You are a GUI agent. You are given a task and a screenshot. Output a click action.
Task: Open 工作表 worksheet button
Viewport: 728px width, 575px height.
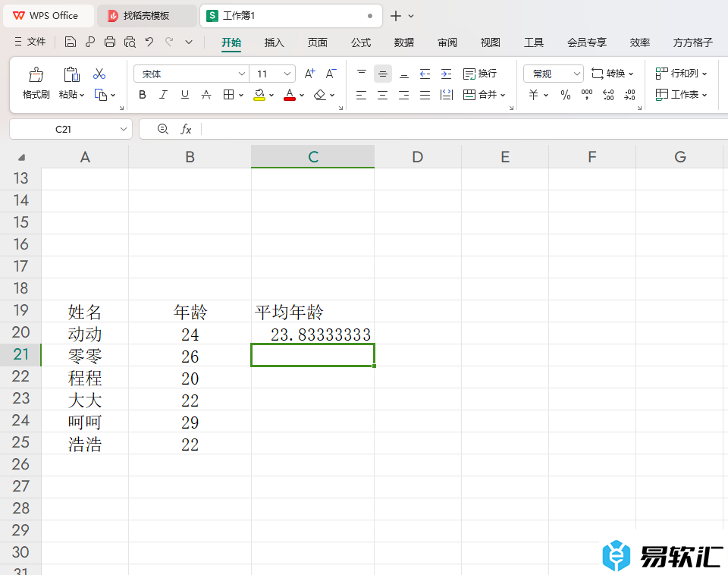coord(681,95)
